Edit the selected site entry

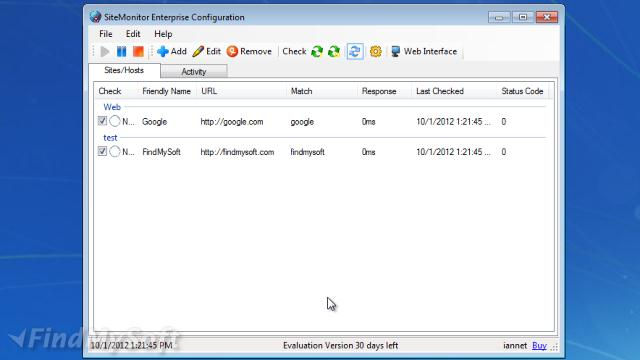pos(207,51)
